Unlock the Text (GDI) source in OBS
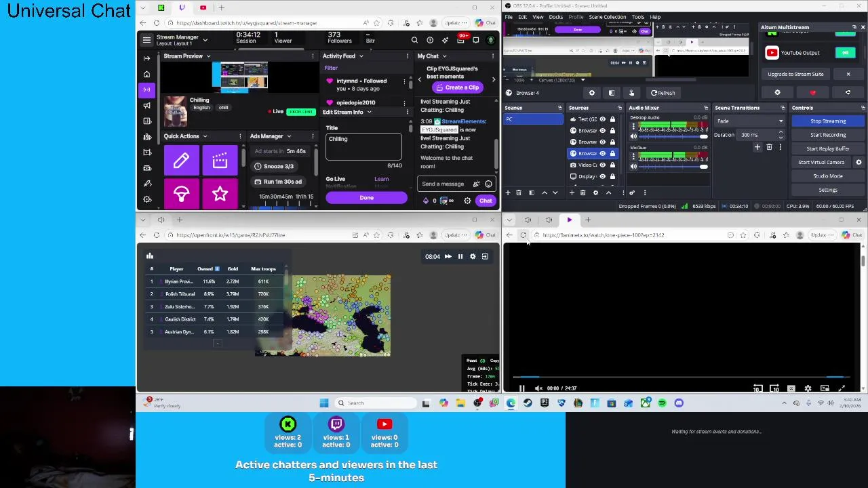The image size is (868, 488). click(x=612, y=119)
